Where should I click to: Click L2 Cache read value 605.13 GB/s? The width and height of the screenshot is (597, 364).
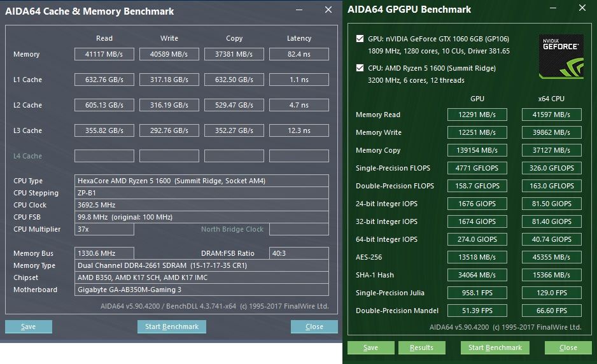click(104, 105)
